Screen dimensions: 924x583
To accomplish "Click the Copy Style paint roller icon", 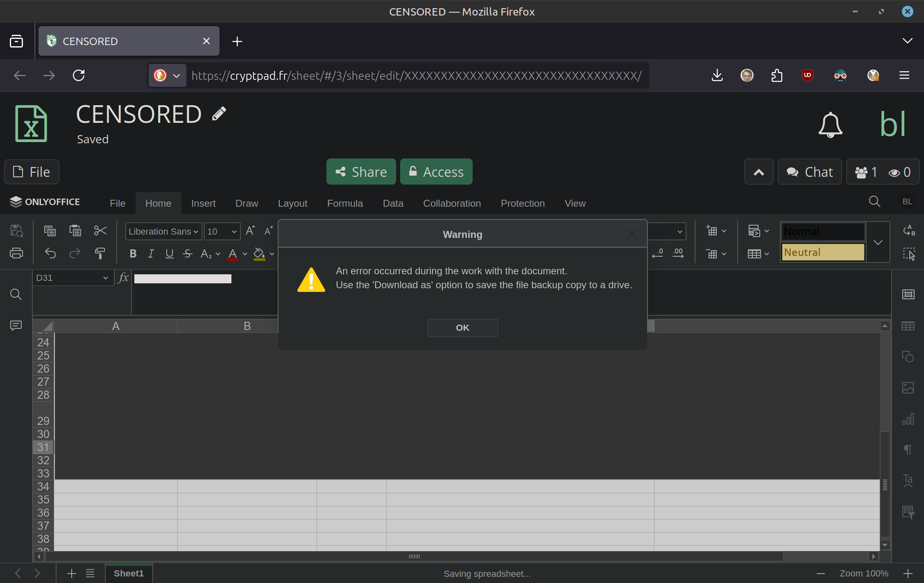I will (x=100, y=253).
